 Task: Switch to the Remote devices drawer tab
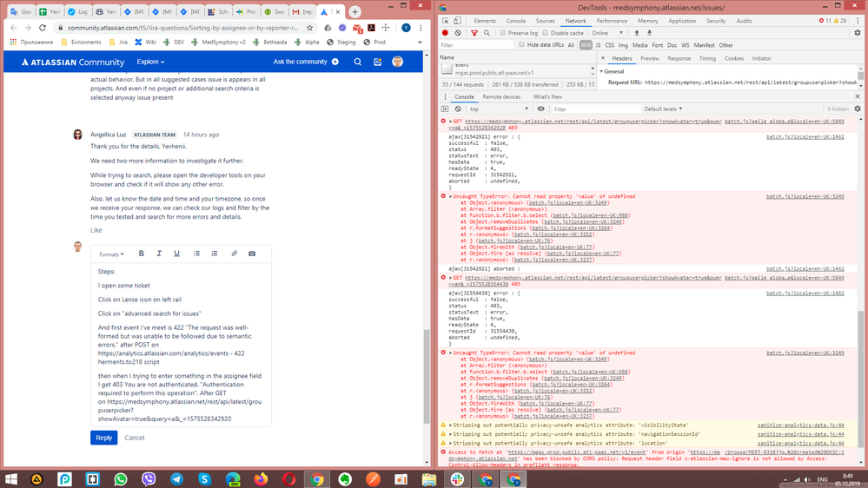tap(501, 97)
